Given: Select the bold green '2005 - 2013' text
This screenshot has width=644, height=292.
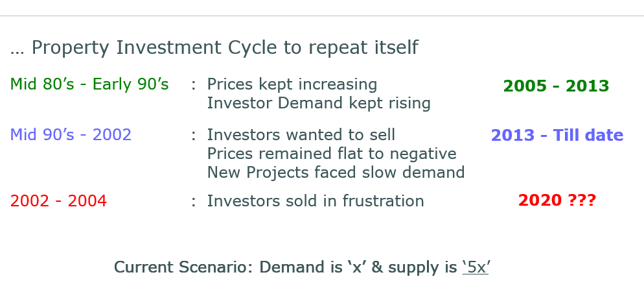Looking at the screenshot, I should 556,86.
